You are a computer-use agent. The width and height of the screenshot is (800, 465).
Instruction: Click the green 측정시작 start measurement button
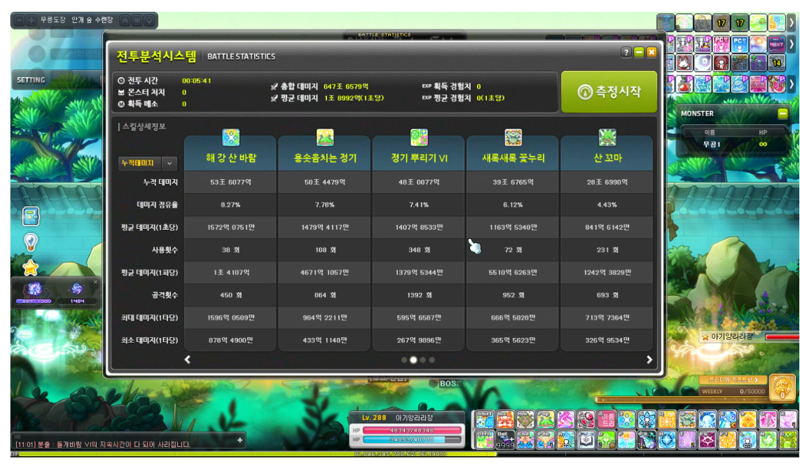(609, 92)
